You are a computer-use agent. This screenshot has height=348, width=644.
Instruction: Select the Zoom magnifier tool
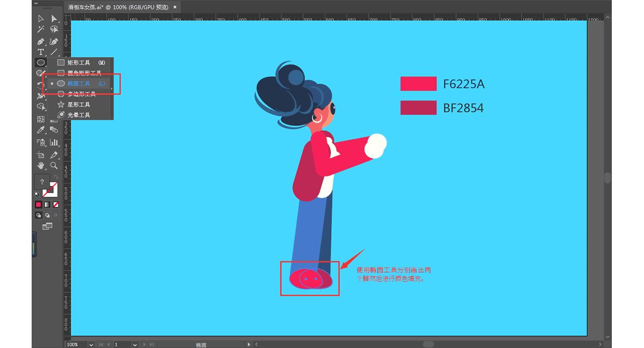point(54,166)
